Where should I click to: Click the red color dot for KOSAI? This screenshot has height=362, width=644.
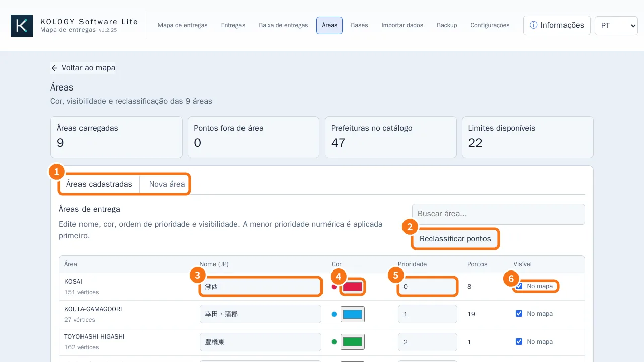(x=334, y=287)
